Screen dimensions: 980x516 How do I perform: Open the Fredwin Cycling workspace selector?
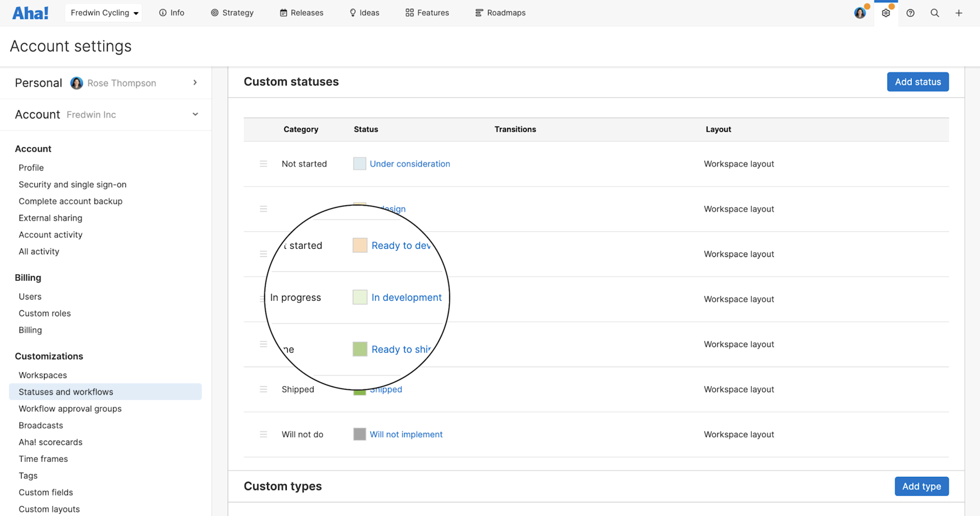[103, 13]
